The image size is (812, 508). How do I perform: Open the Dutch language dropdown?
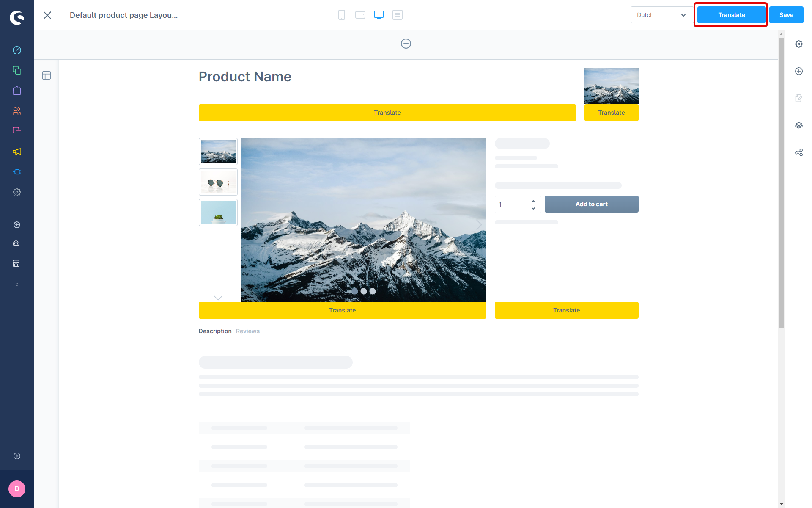click(x=661, y=15)
